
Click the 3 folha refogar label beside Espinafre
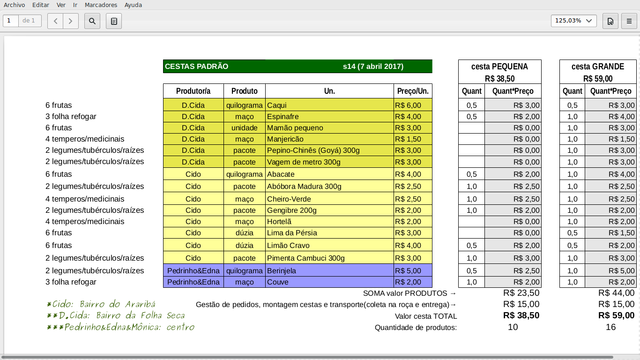(71, 117)
